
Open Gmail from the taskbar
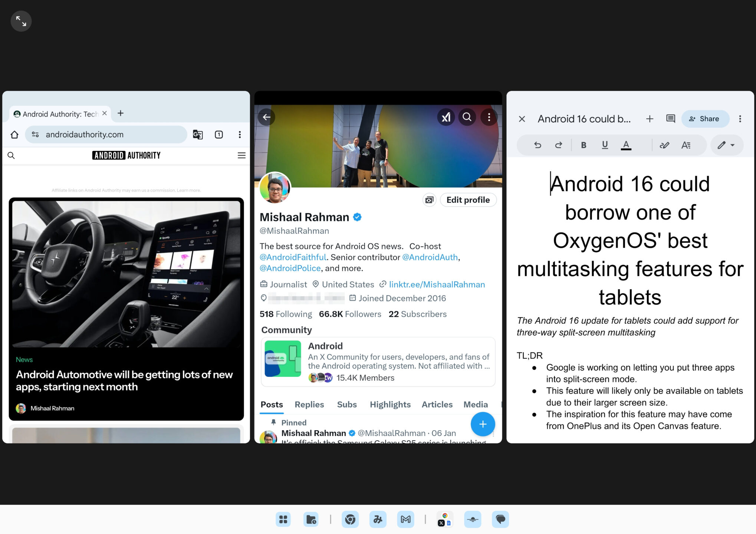click(405, 519)
